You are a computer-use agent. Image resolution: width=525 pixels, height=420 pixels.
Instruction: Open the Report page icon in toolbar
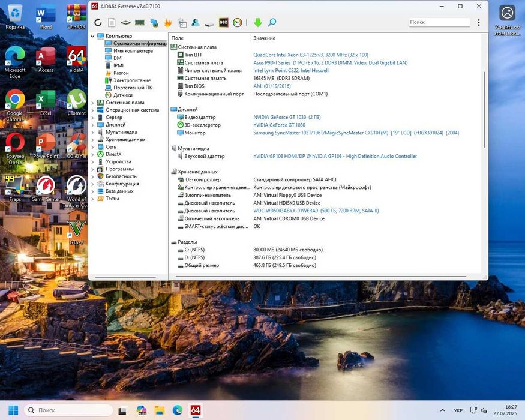pos(112,23)
